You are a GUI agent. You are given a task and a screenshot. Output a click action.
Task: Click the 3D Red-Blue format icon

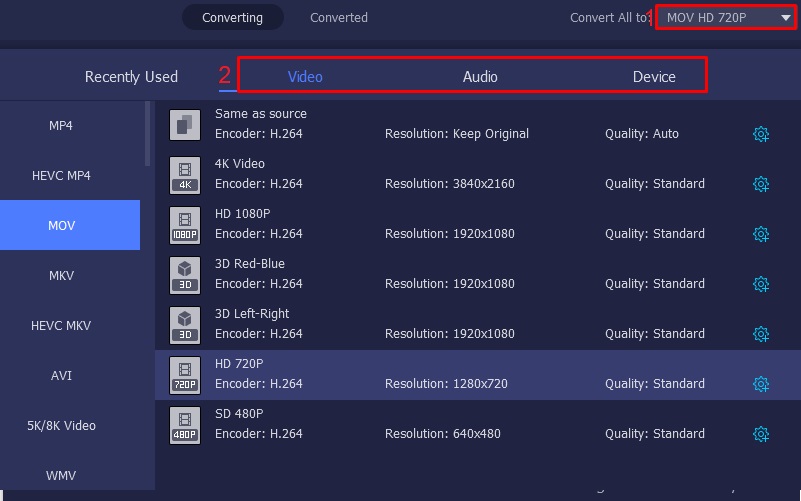(x=185, y=275)
